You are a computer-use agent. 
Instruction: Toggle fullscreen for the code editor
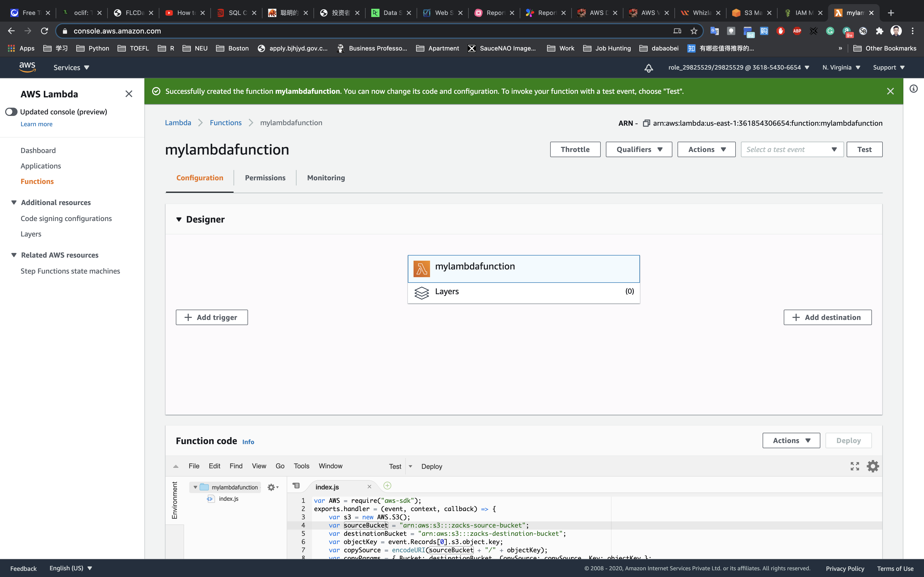coord(854,466)
